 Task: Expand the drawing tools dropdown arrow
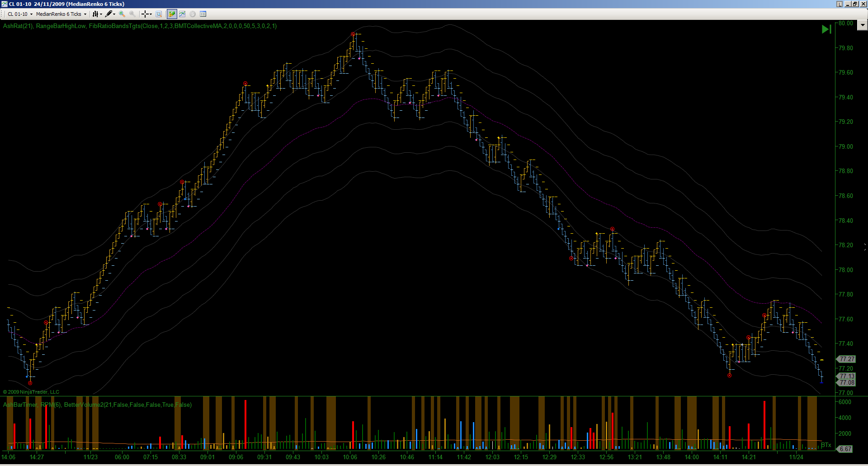(x=114, y=14)
